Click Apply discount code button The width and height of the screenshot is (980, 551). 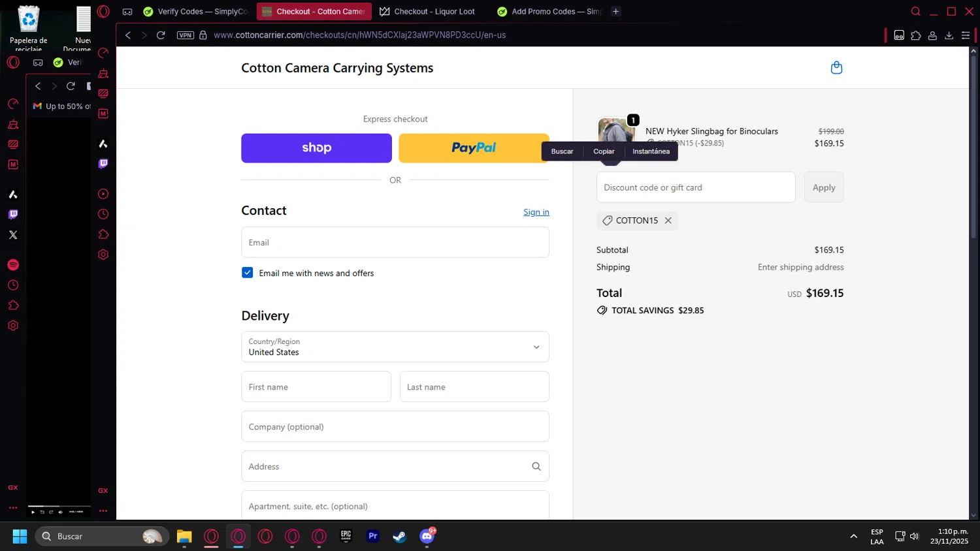824,187
